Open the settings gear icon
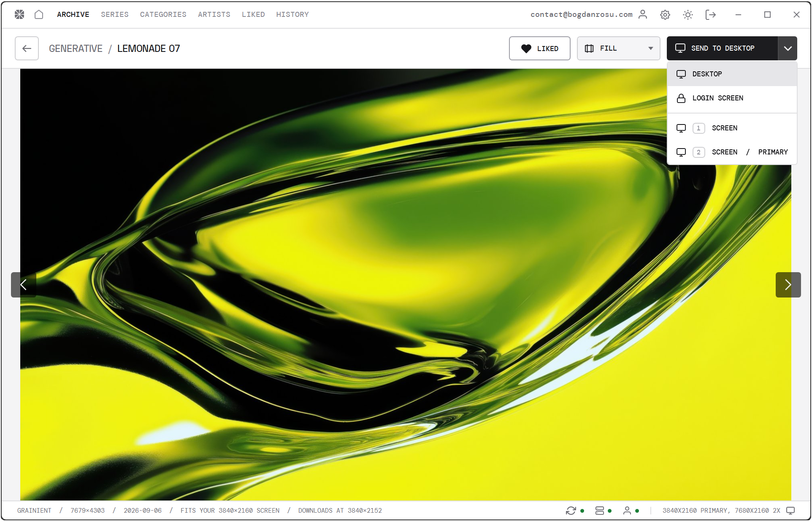The image size is (812, 522). pyautogui.click(x=665, y=14)
